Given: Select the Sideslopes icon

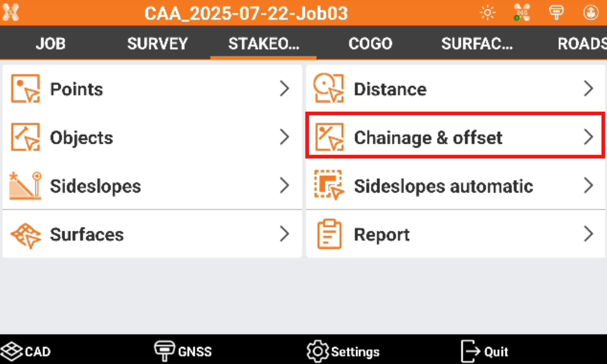Looking at the screenshot, I should pyautogui.click(x=25, y=186).
